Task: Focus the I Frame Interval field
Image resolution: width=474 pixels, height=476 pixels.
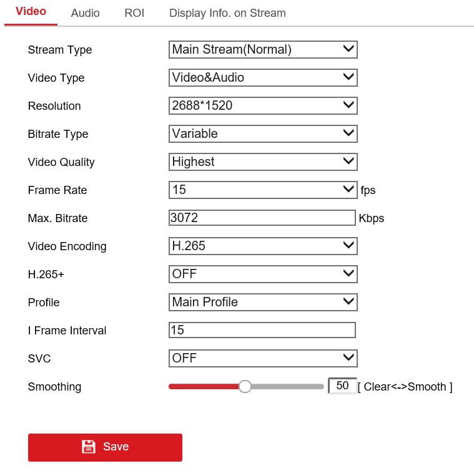Action: click(262, 330)
